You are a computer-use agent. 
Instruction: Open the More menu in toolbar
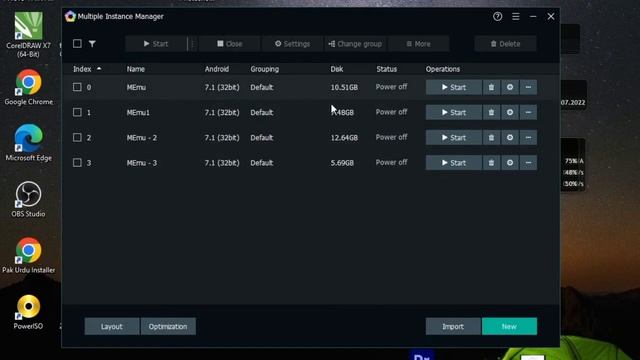click(x=418, y=44)
